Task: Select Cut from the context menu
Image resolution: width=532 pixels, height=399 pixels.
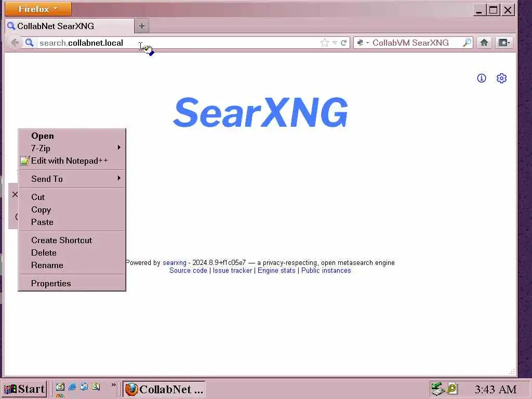Action: 72,197
